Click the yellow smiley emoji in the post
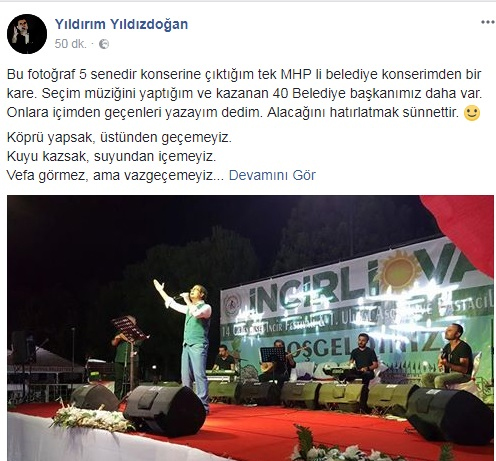The height and width of the screenshot is (461, 496). pos(472,113)
